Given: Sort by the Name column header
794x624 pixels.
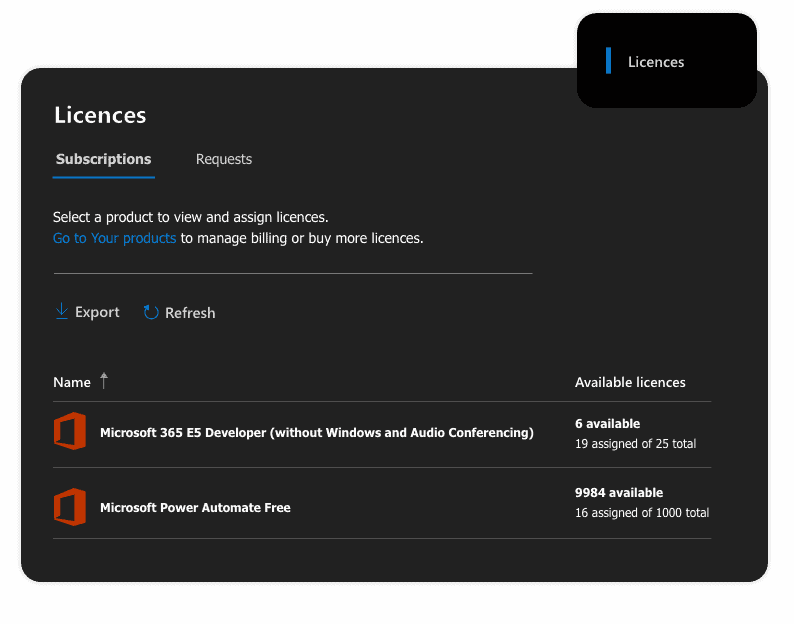Looking at the screenshot, I should coord(72,382).
